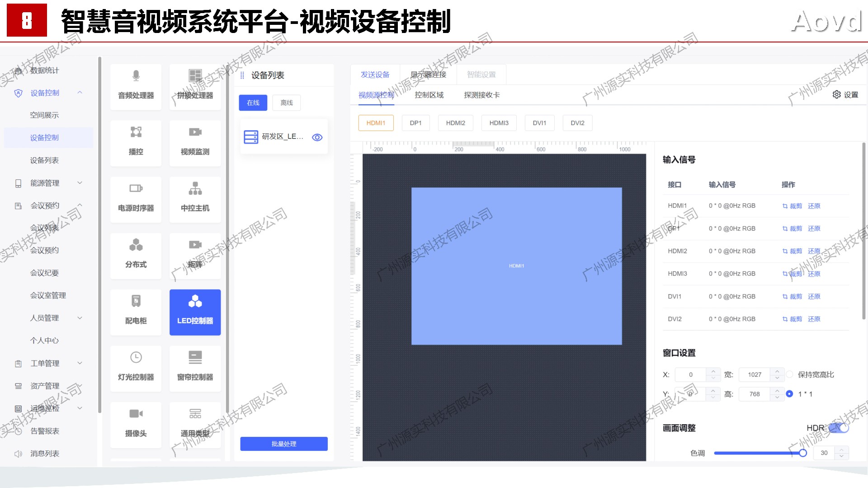868x488 pixels.
Task: Click 裁剪 link for HDMI1 row
Action: click(795, 206)
